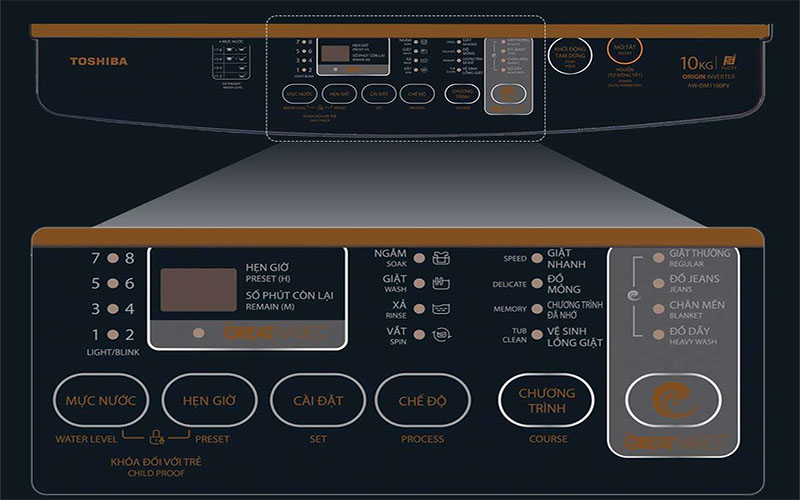Click the water level 8 indicator dot

(112, 258)
